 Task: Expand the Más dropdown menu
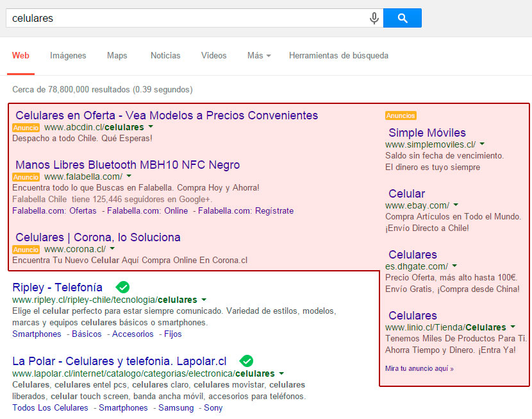pos(258,56)
